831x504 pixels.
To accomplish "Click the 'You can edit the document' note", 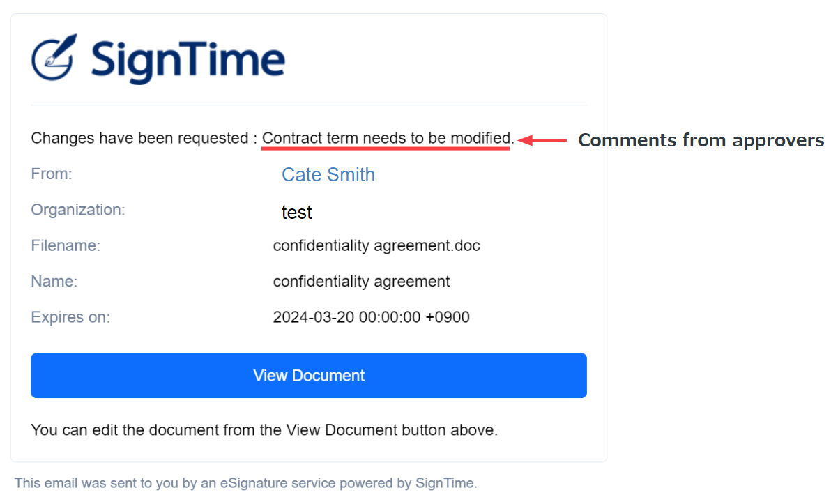I will pyautogui.click(x=264, y=430).
